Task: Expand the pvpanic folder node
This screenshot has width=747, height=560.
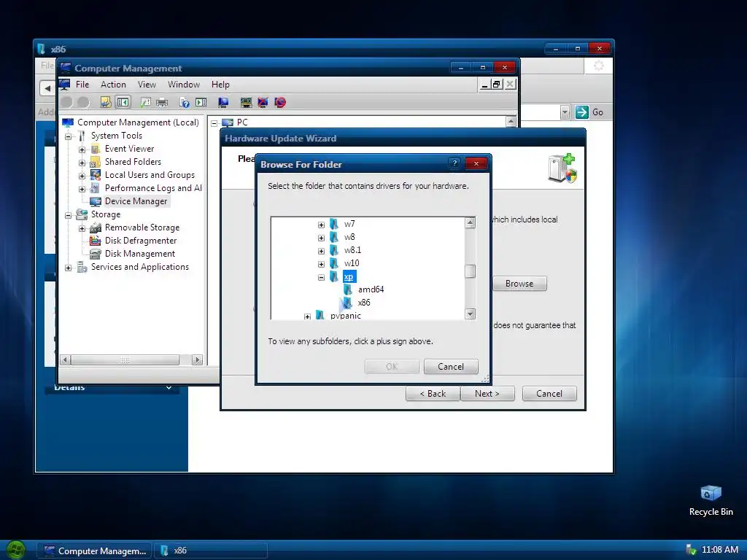Action: click(307, 316)
